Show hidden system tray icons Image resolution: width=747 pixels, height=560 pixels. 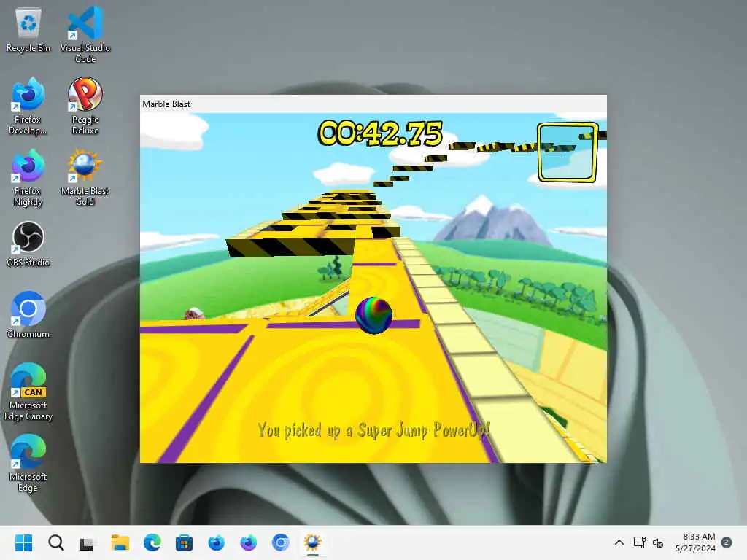click(619, 542)
